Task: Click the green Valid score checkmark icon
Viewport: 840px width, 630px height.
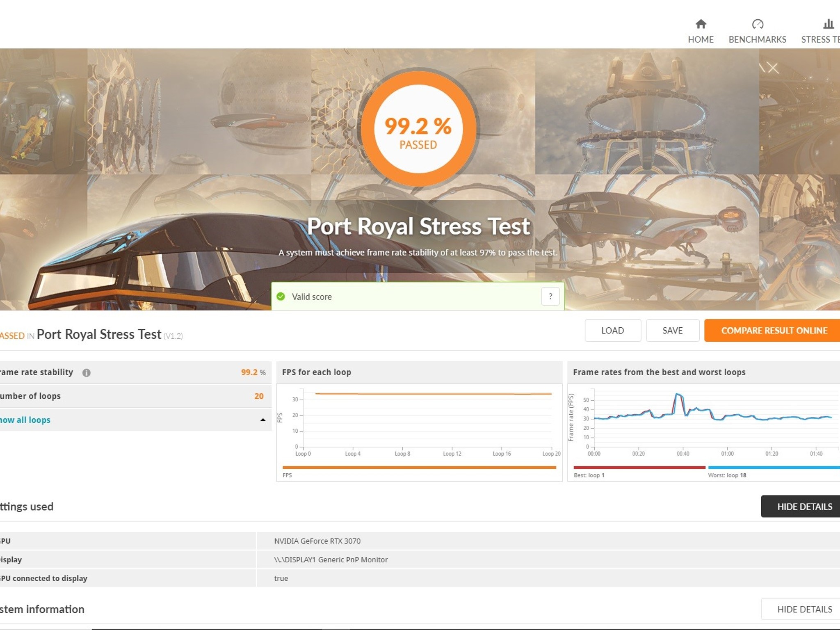Action: (x=281, y=296)
